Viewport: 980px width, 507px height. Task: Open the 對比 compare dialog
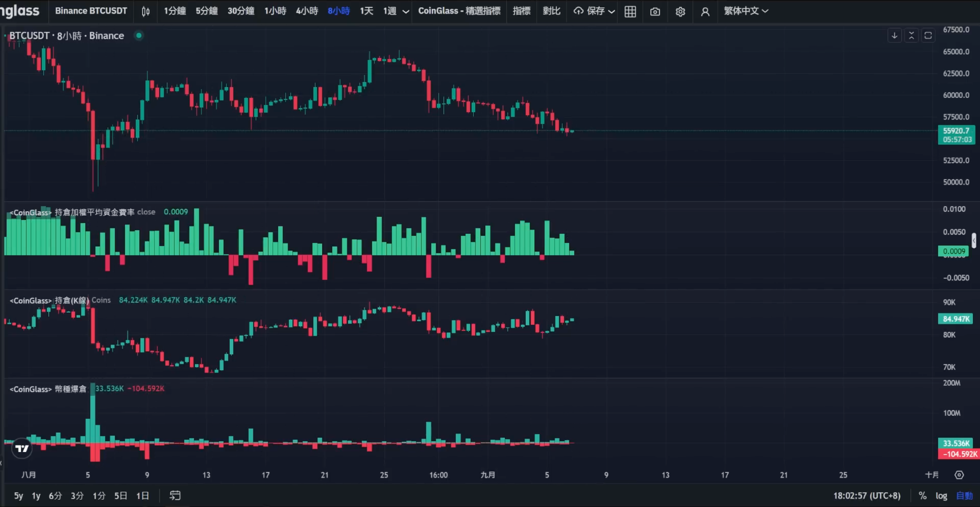pos(551,11)
